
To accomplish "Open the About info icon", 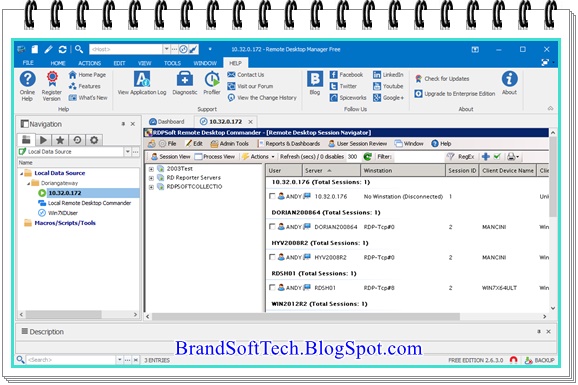I will 509,83.
